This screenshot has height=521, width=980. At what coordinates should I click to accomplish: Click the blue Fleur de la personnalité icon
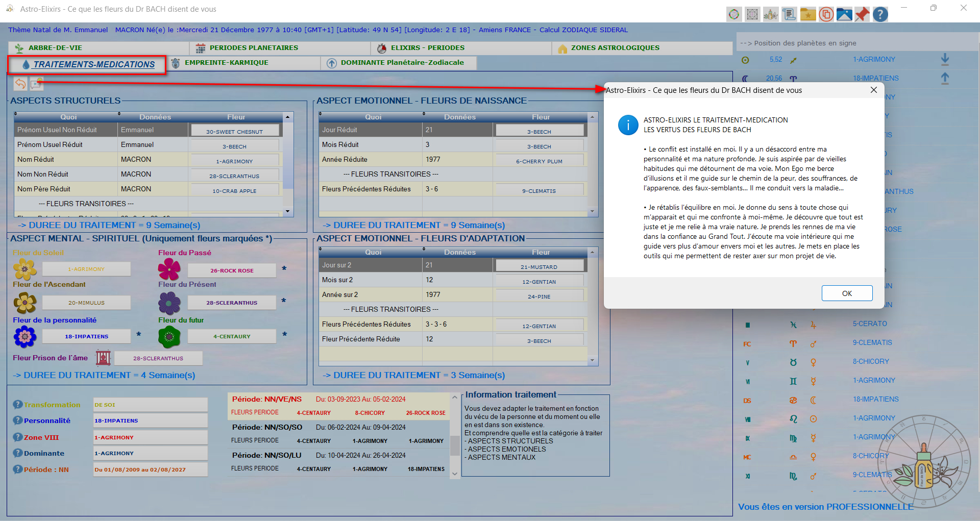pos(25,337)
